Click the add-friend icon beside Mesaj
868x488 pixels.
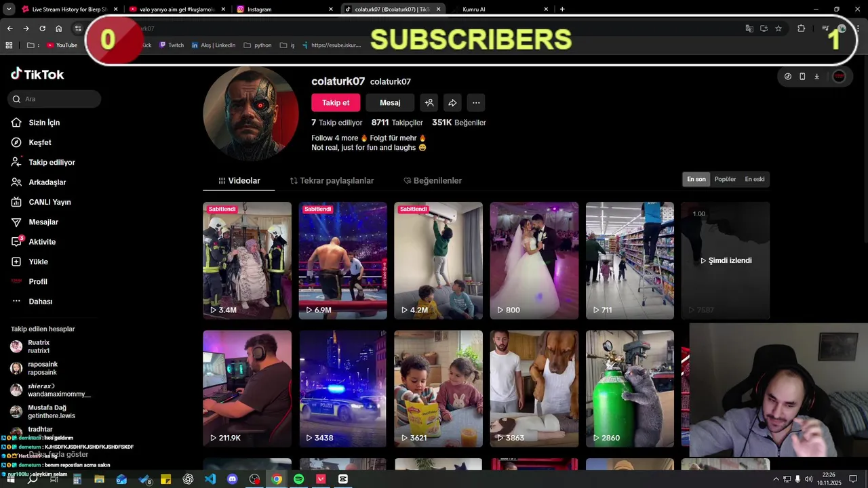[x=429, y=102]
